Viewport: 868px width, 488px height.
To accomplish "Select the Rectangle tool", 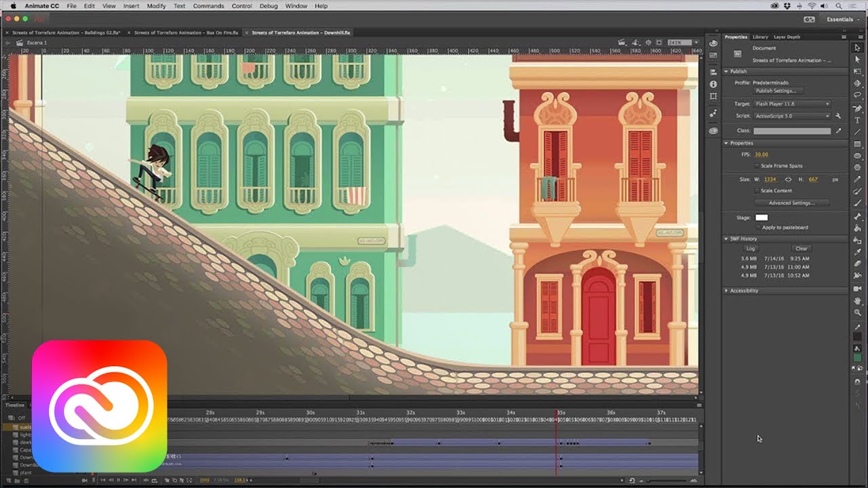I will (857, 144).
